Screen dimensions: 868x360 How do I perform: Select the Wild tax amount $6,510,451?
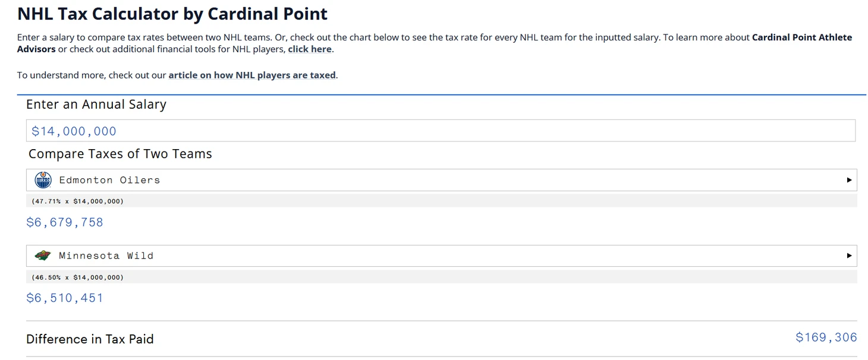[x=65, y=298]
